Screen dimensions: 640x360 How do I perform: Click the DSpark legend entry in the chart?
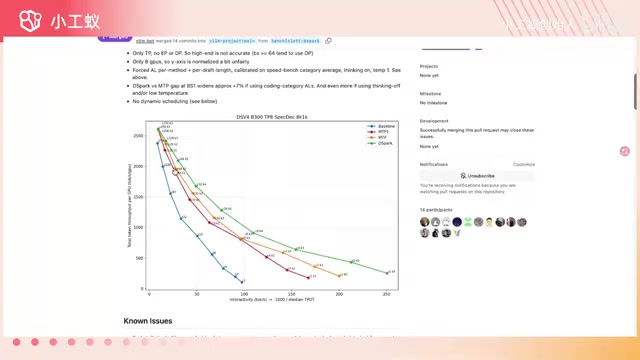tap(381, 143)
